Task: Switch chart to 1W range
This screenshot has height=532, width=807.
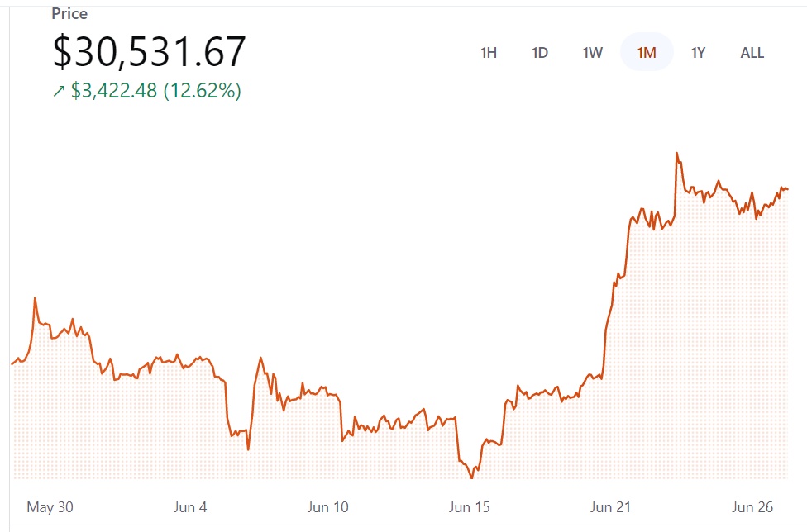Action: (x=592, y=53)
